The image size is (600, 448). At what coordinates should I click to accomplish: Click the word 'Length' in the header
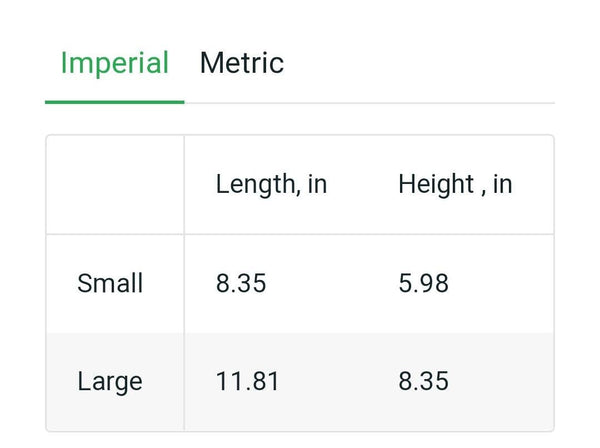tap(256, 184)
